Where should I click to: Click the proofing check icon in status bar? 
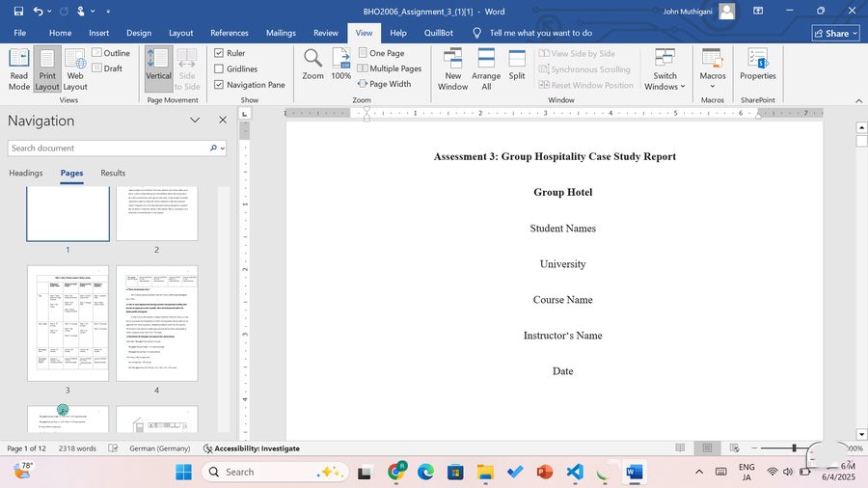113,448
